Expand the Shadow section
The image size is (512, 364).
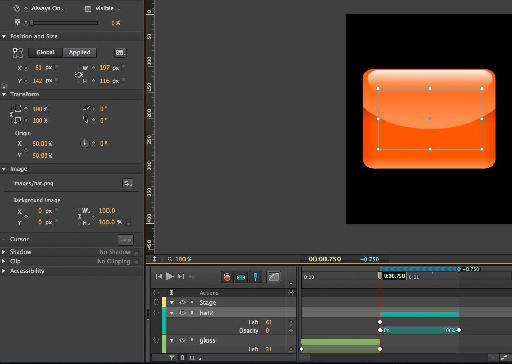click(x=4, y=252)
